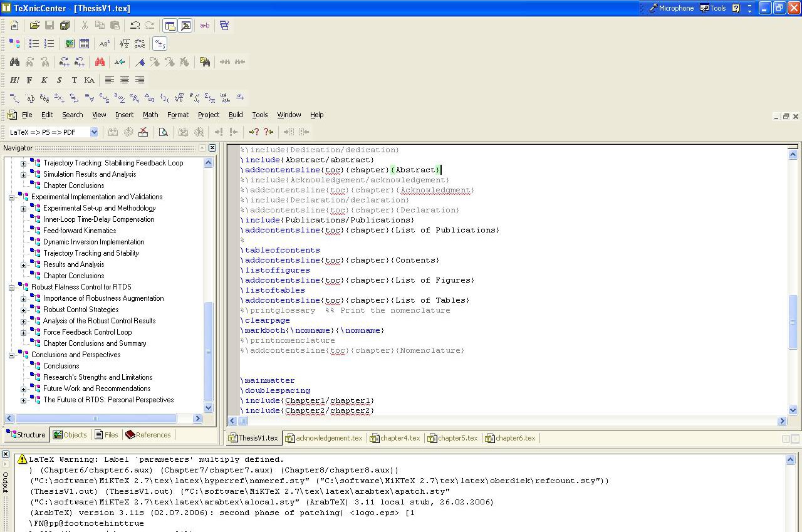Collapse Robust Flatness Control for RTDS node
Viewport: 802px width, 532px height.
(12, 287)
